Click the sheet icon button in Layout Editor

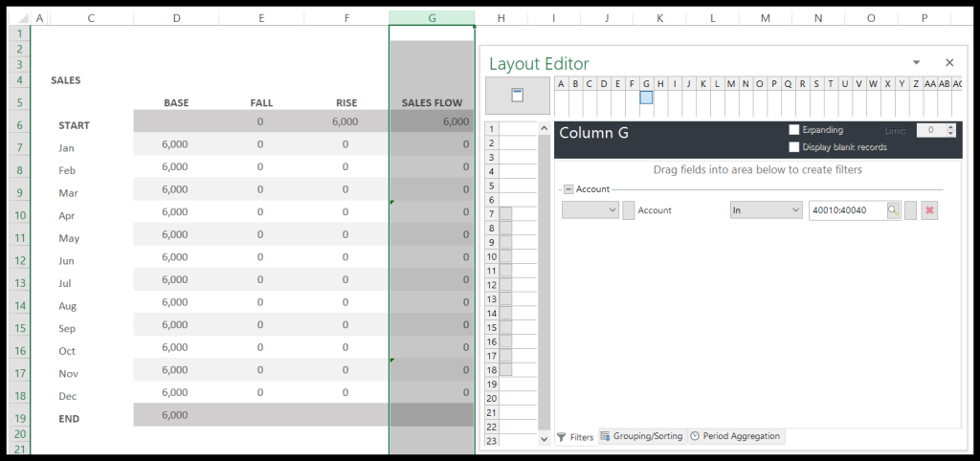tap(517, 95)
